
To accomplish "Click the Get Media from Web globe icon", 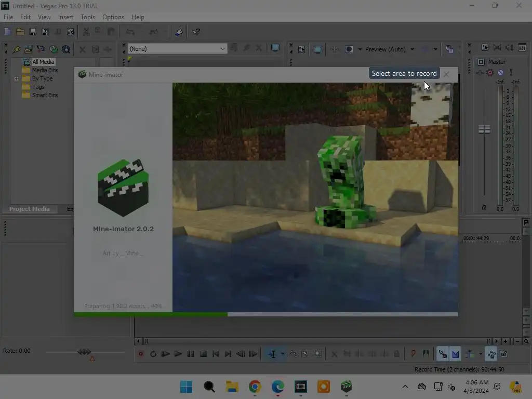I will pyautogui.click(x=54, y=49).
